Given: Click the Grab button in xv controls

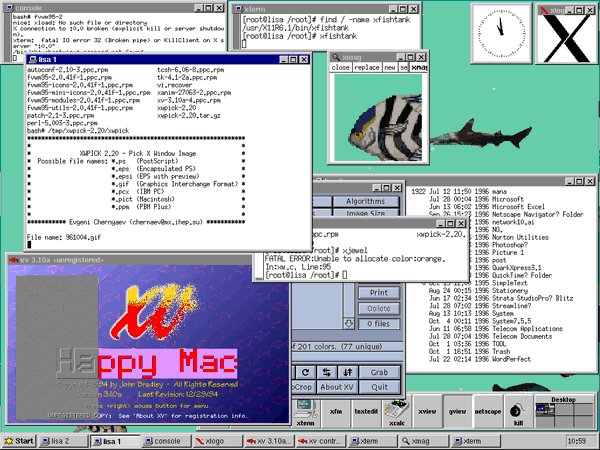Looking at the screenshot, I should tap(379, 372).
